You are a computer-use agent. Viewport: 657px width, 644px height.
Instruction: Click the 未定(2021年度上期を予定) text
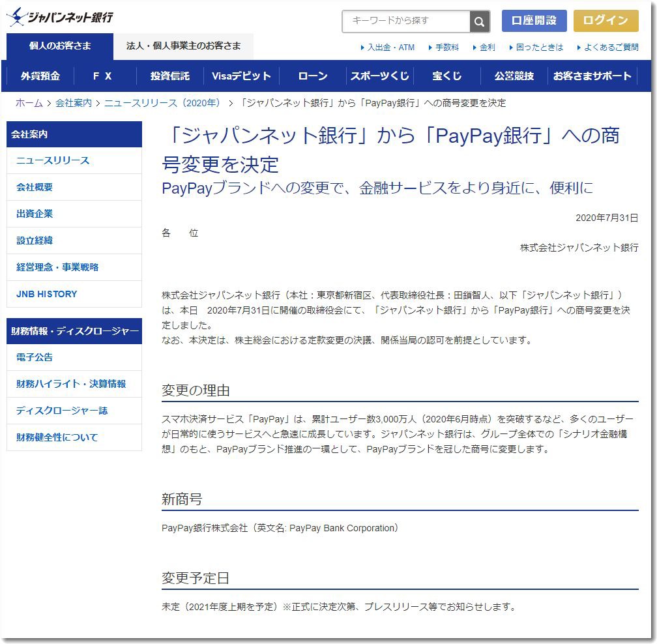click(220, 607)
